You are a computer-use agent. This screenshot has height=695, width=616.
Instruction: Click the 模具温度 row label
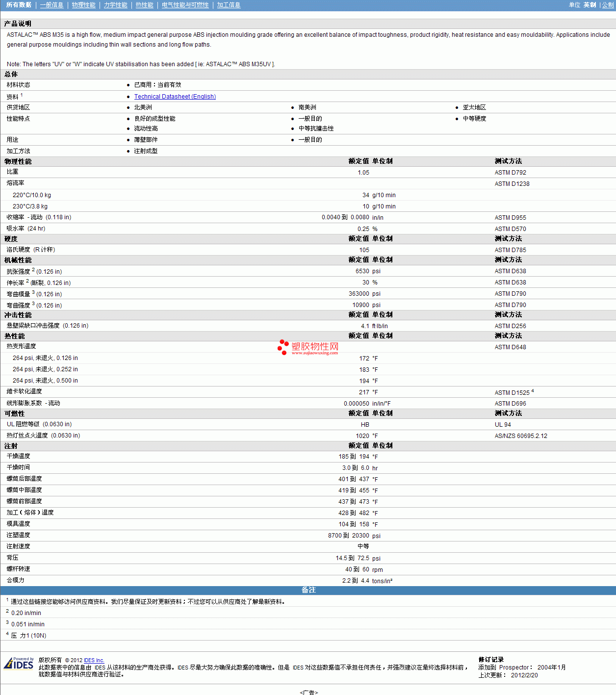pos(18,524)
